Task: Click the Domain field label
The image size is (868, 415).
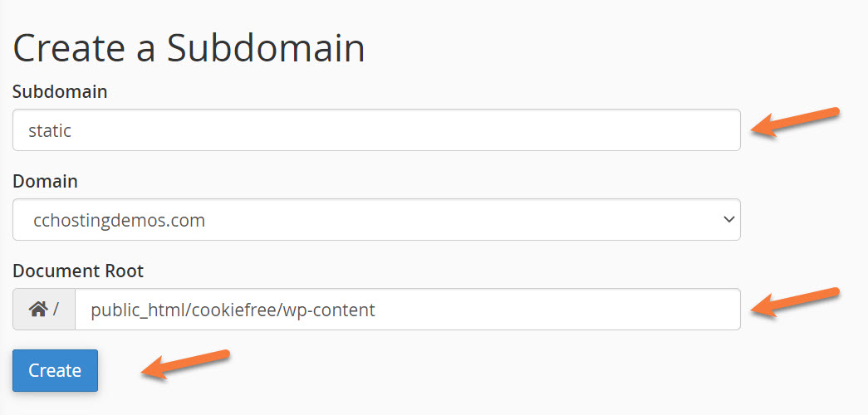Action: [45, 181]
